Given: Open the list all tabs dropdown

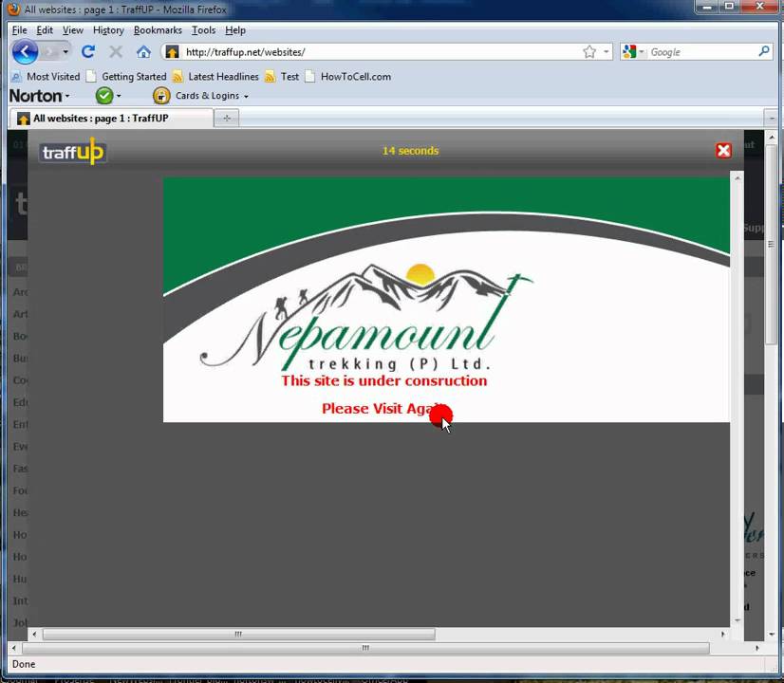Looking at the screenshot, I should pos(772,119).
